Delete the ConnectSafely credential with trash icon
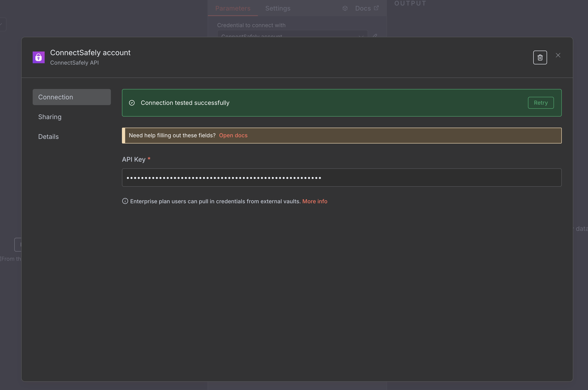This screenshot has width=588, height=390. pos(540,57)
